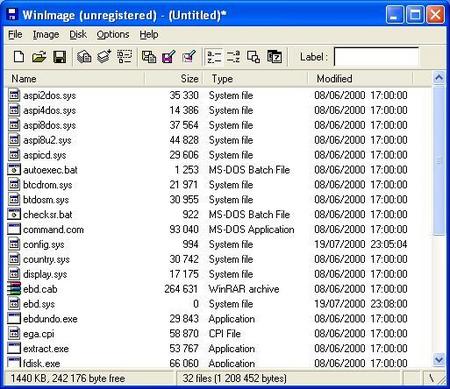
Task: Click the autoexec.bat batch file icon
Action: [14, 170]
